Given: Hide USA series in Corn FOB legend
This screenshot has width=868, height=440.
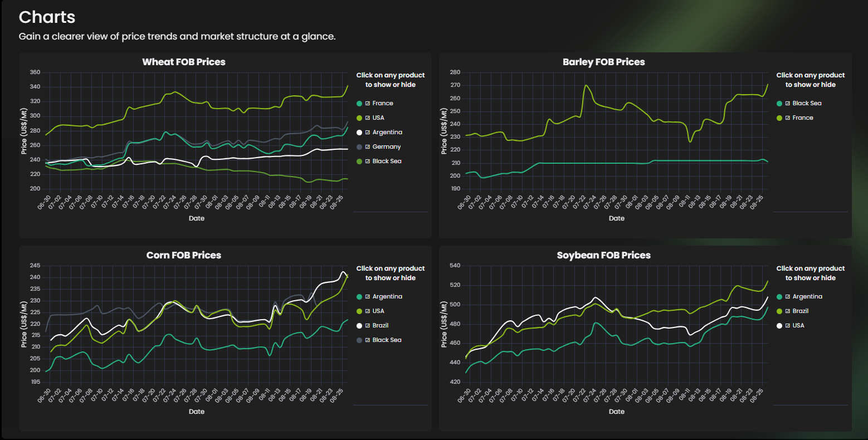Looking at the screenshot, I should (x=368, y=311).
